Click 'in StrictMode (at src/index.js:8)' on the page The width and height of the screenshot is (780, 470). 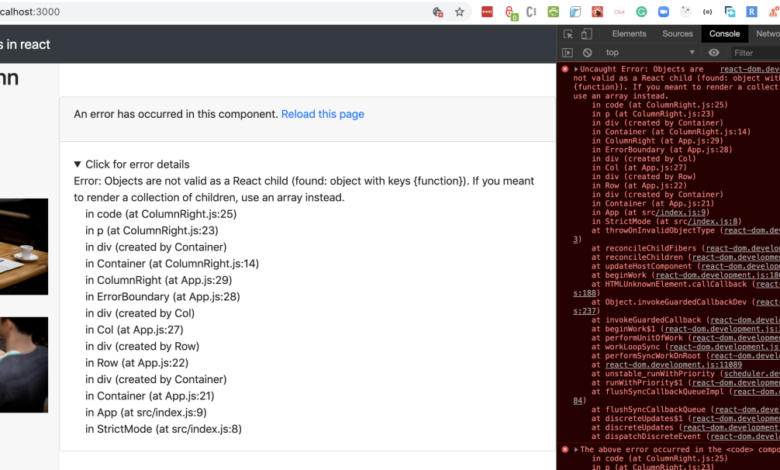[x=164, y=429]
